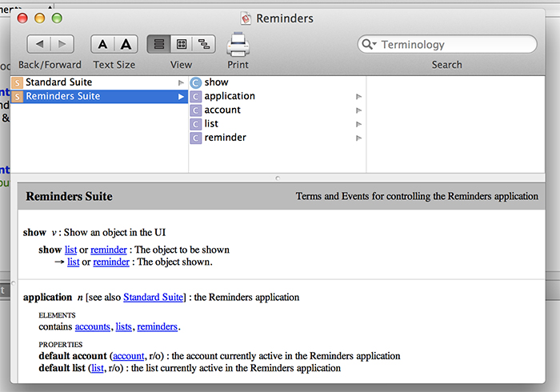Viewport: 560px width, 392px height.
Task: Select the application class row
Action: (277, 96)
